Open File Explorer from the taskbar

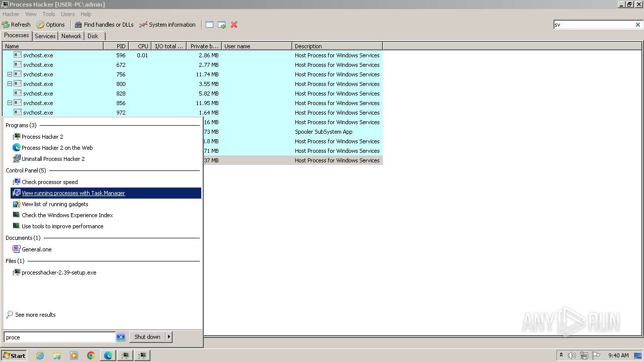(57, 355)
